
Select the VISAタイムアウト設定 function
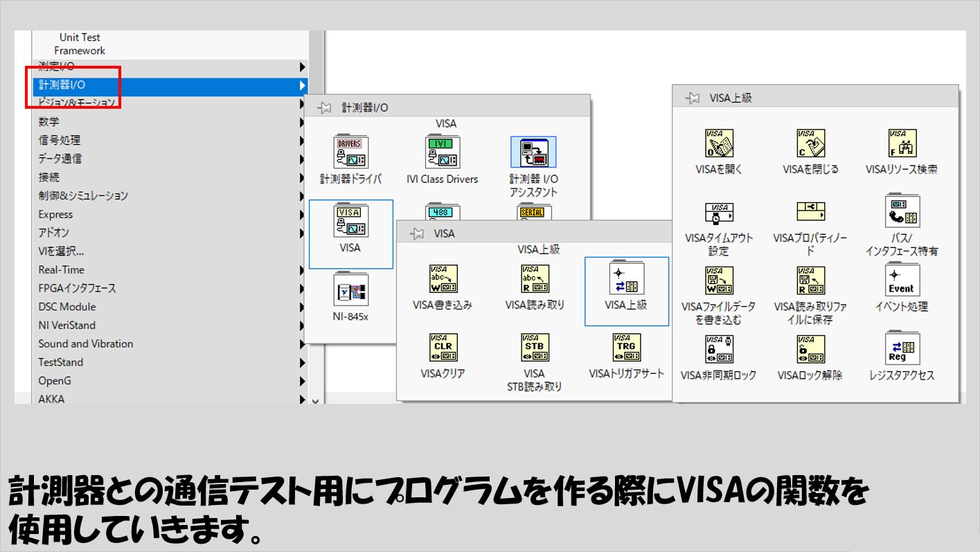(x=719, y=212)
